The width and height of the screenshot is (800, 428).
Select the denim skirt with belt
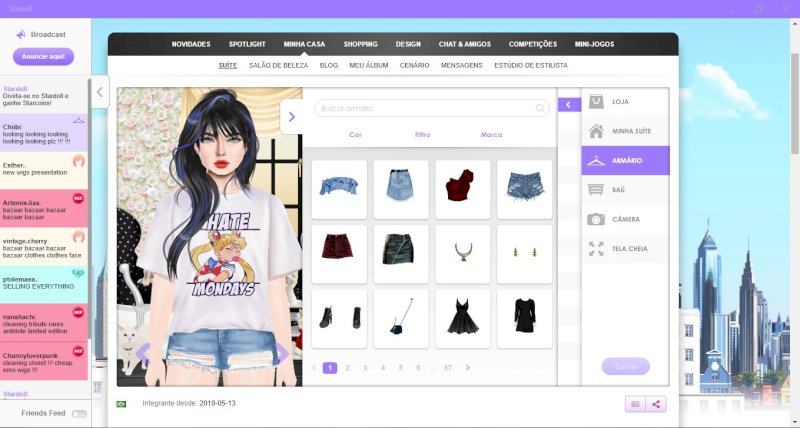click(x=401, y=189)
